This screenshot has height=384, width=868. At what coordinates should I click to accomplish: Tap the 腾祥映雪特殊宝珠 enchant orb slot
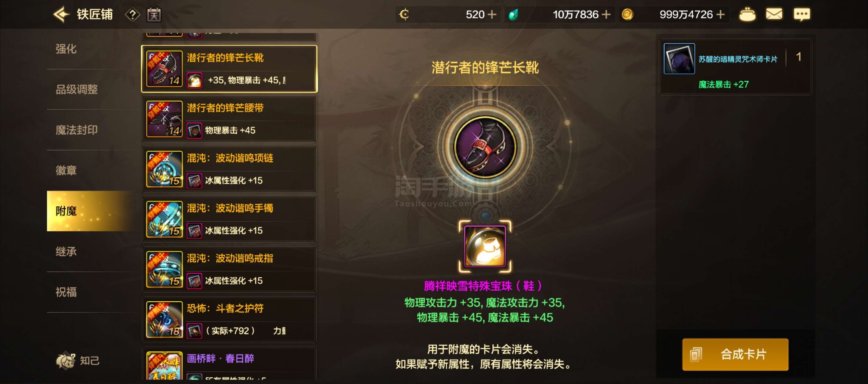click(x=485, y=246)
